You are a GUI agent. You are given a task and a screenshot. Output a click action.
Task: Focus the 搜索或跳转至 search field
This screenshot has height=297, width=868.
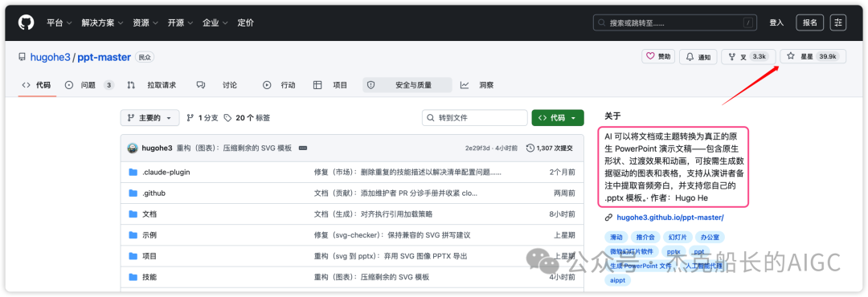coord(675,22)
